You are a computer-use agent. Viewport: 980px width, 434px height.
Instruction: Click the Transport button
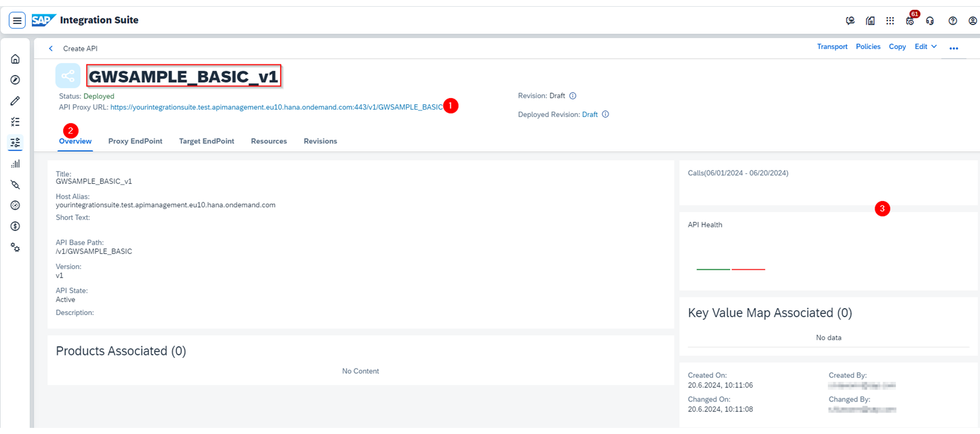(x=832, y=47)
